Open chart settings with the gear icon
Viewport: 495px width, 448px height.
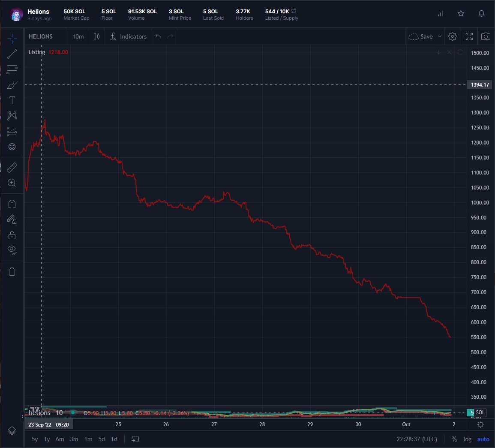(453, 36)
